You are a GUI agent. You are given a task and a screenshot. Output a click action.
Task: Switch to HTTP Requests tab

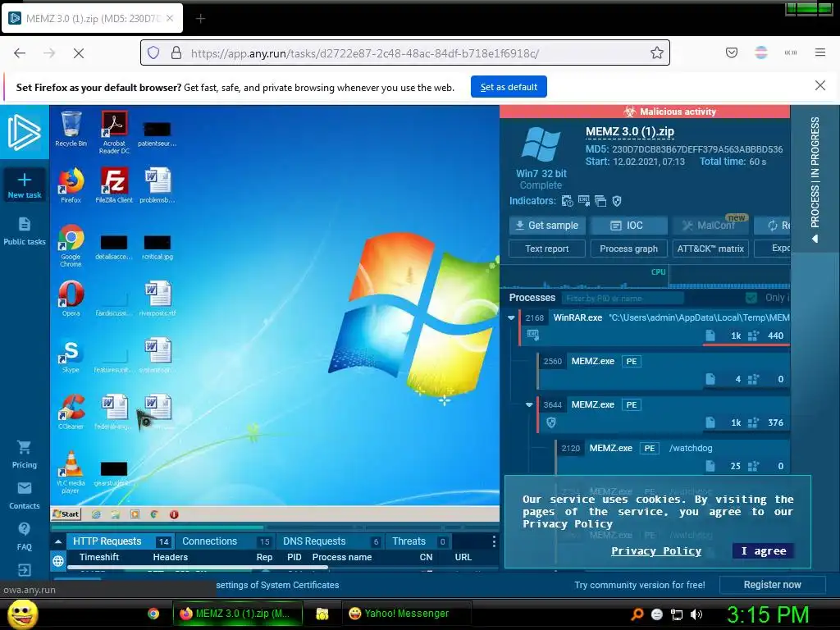[x=121, y=541]
